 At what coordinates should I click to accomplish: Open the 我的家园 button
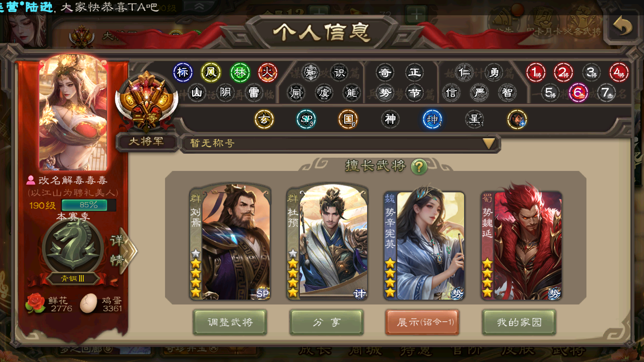(x=519, y=322)
